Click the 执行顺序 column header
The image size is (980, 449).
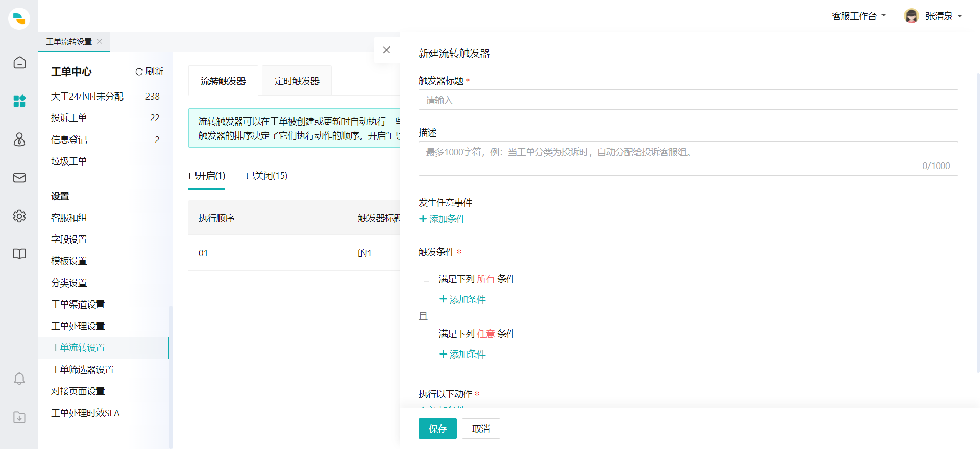click(x=216, y=218)
